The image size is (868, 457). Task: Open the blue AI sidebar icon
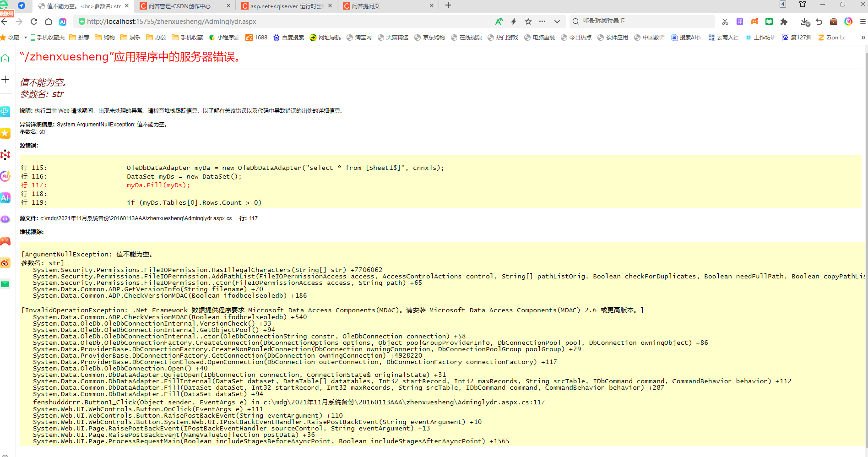5,197
